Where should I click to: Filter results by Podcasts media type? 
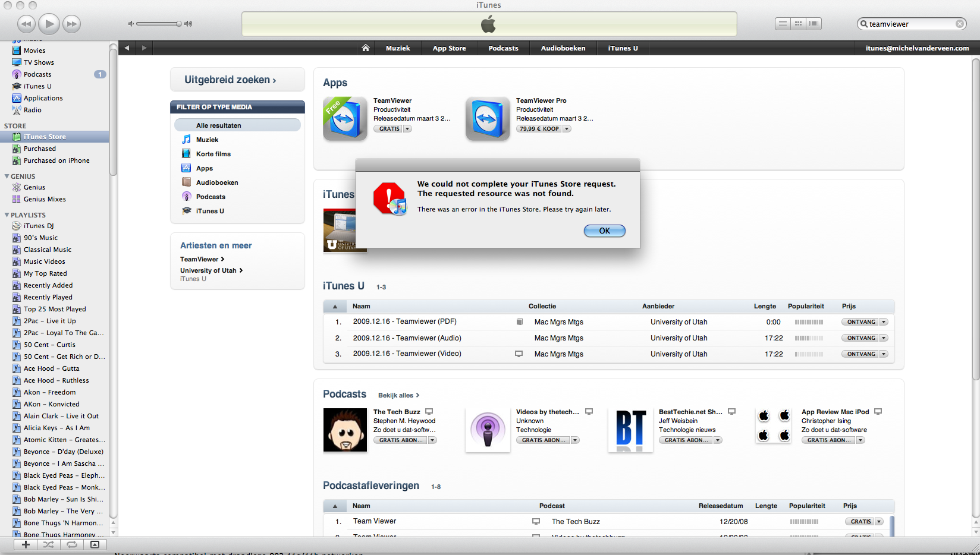coord(211,197)
